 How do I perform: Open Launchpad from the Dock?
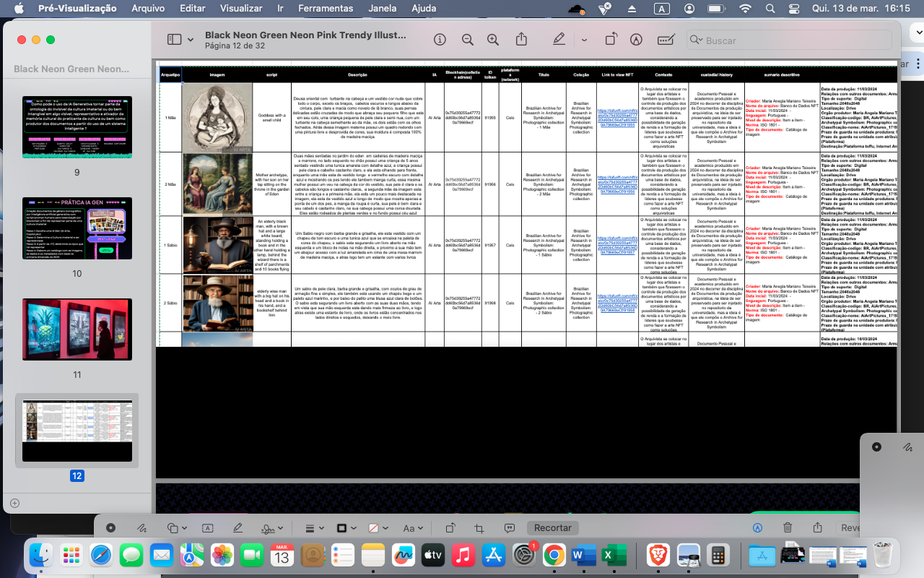tap(71, 555)
